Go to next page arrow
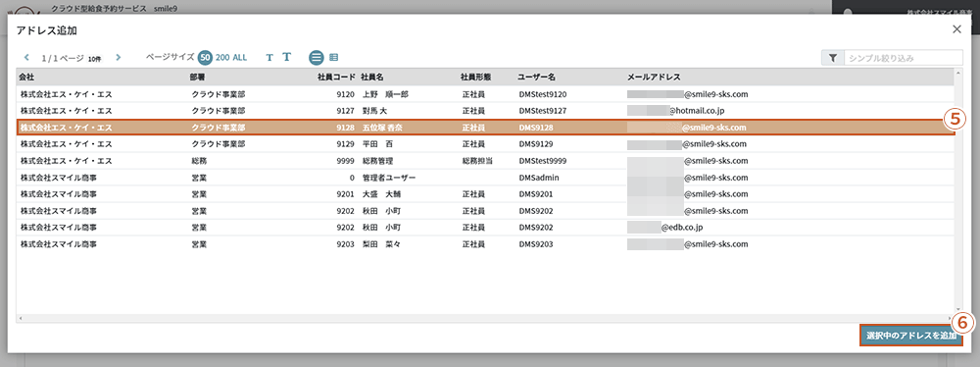 pyautogui.click(x=119, y=58)
